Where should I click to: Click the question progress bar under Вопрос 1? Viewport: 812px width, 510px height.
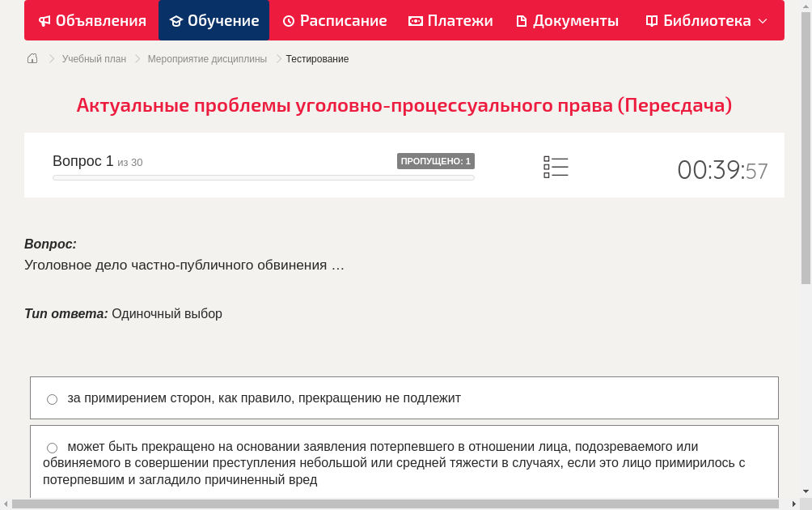tap(263, 176)
